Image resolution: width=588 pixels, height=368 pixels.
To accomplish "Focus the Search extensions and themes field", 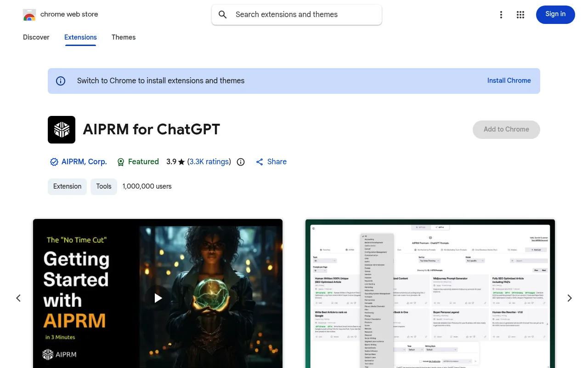I will click(297, 15).
